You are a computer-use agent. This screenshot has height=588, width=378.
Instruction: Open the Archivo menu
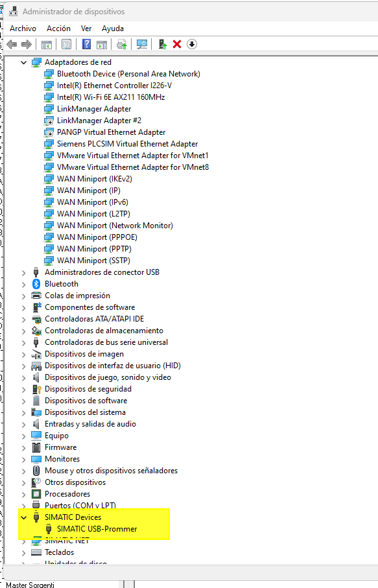coord(23,29)
